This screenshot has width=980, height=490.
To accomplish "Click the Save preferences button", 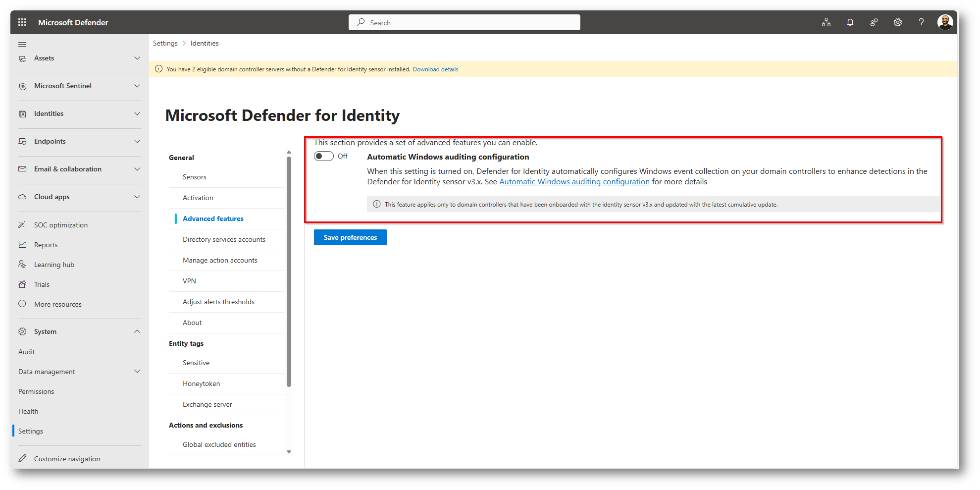I will 350,238.
